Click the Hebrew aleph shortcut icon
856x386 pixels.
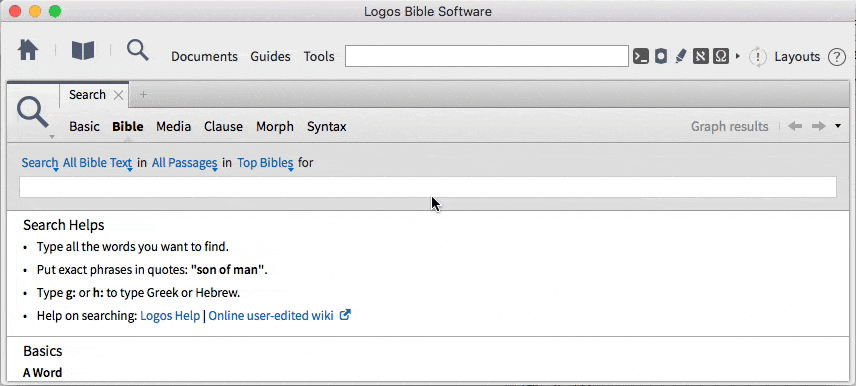pyautogui.click(x=701, y=56)
